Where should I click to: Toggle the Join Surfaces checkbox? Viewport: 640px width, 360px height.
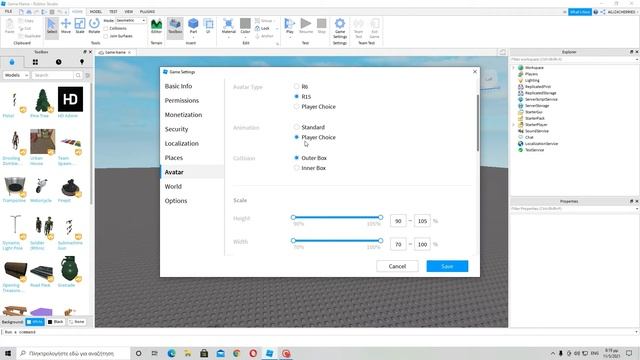click(x=106, y=36)
